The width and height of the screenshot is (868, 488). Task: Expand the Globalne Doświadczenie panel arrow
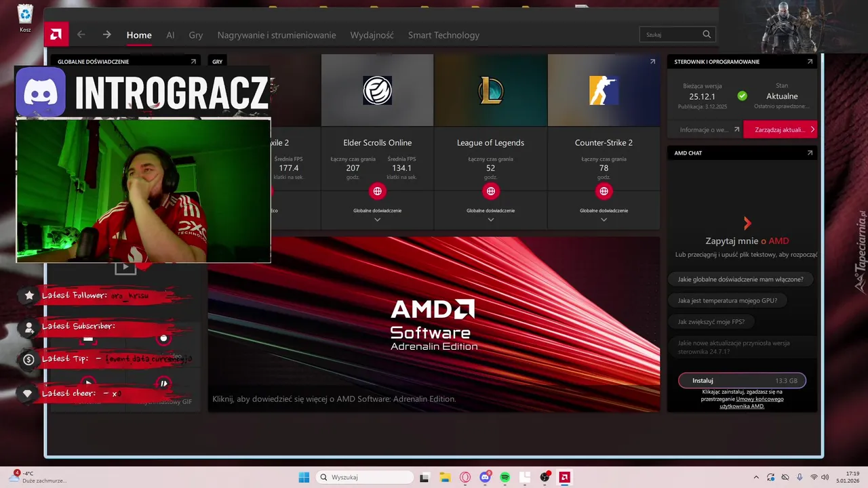coord(193,62)
